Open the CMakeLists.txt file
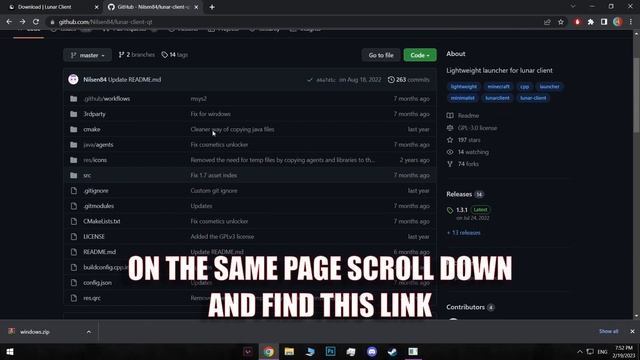 click(102, 221)
